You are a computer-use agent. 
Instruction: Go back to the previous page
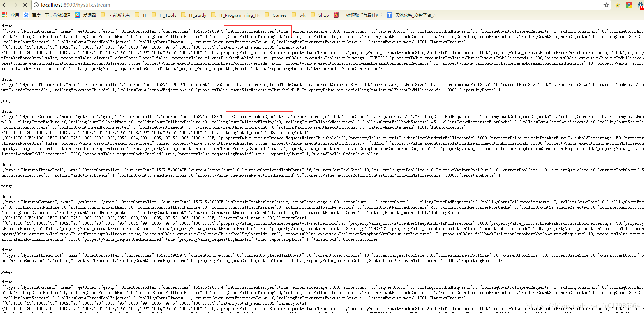tap(5, 5)
